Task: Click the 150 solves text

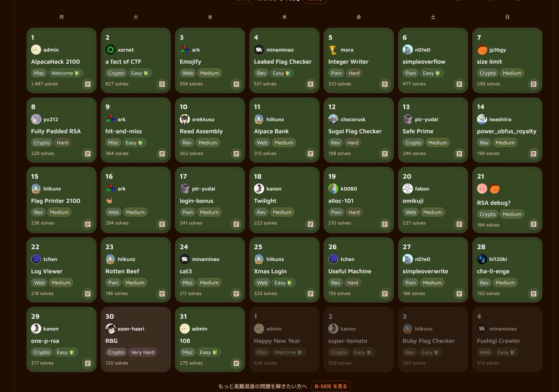Action: [x=488, y=294]
